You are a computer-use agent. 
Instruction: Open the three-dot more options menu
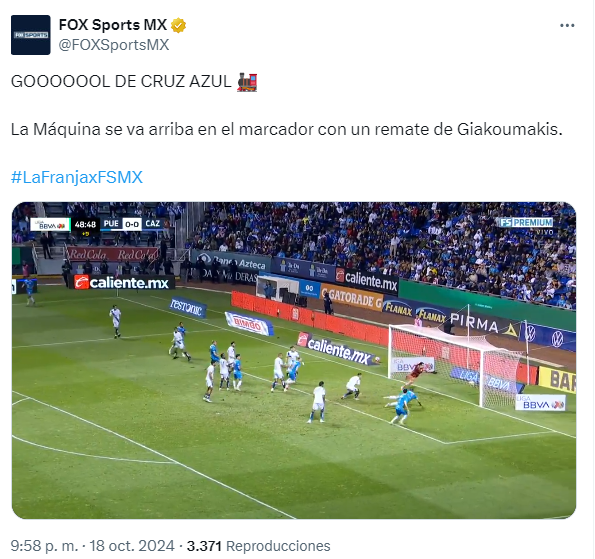(567, 25)
